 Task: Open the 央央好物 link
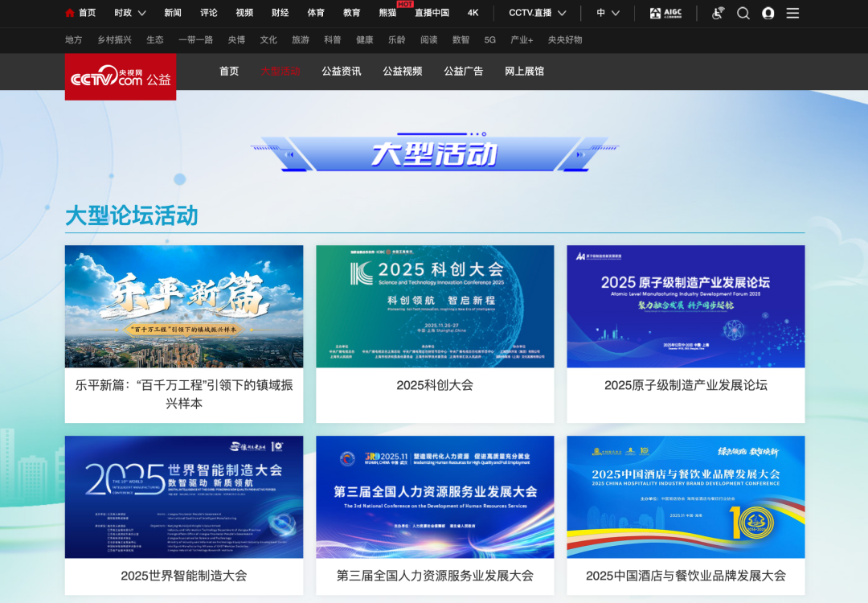[x=565, y=40]
